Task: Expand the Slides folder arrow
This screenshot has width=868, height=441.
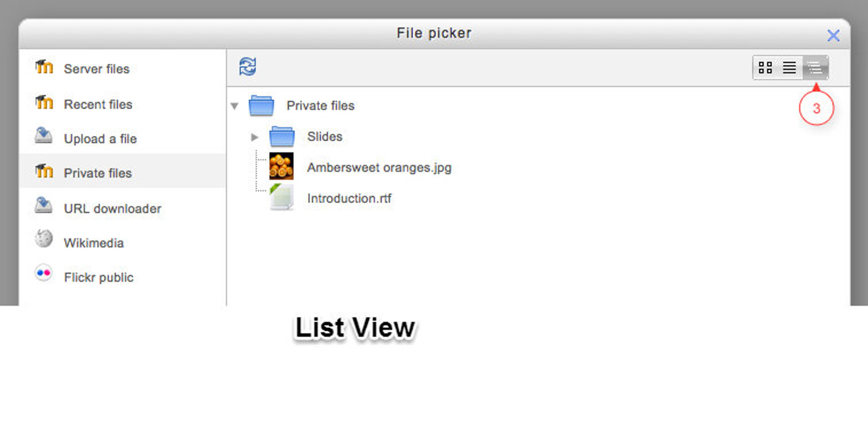Action: pos(255,137)
